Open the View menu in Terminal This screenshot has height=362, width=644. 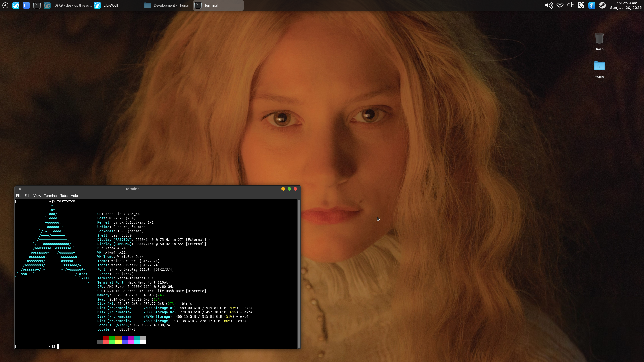(x=37, y=196)
